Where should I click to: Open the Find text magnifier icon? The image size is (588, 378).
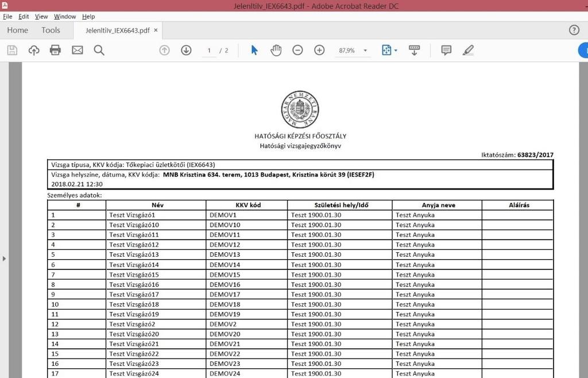click(x=99, y=50)
